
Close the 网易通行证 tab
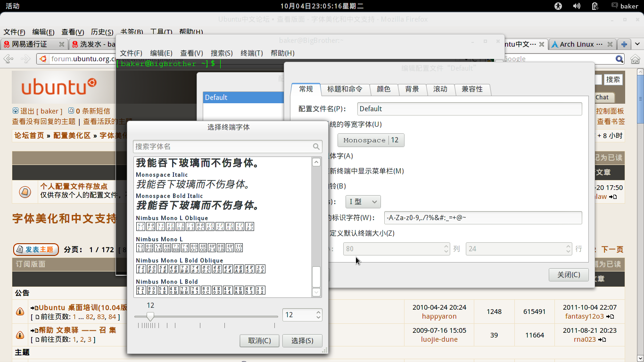[x=62, y=44]
